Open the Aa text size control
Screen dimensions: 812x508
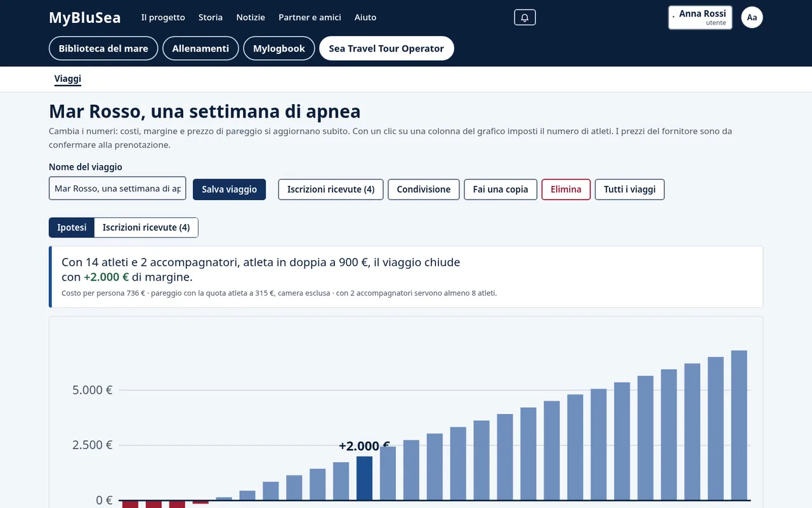(x=752, y=17)
